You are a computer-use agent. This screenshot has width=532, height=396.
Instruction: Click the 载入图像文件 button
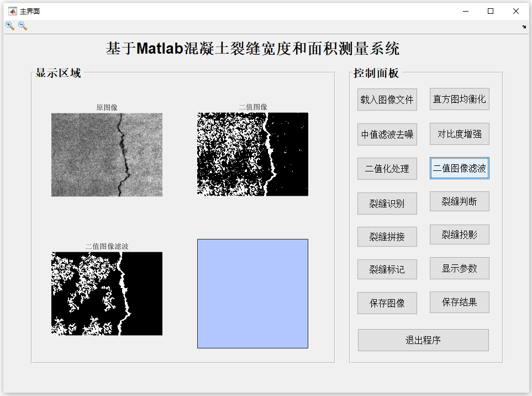pos(387,100)
